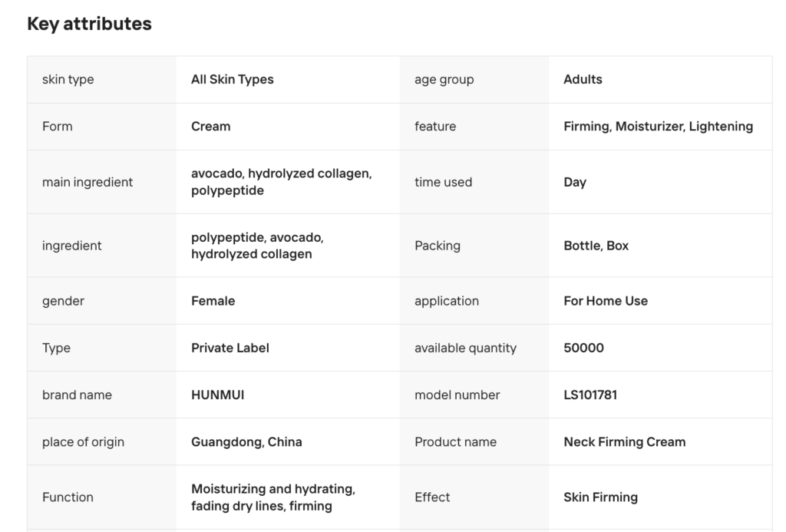The width and height of the screenshot is (786, 532).
Task: Click the HUNMUI brand name
Action: click(x=217, y=395)
